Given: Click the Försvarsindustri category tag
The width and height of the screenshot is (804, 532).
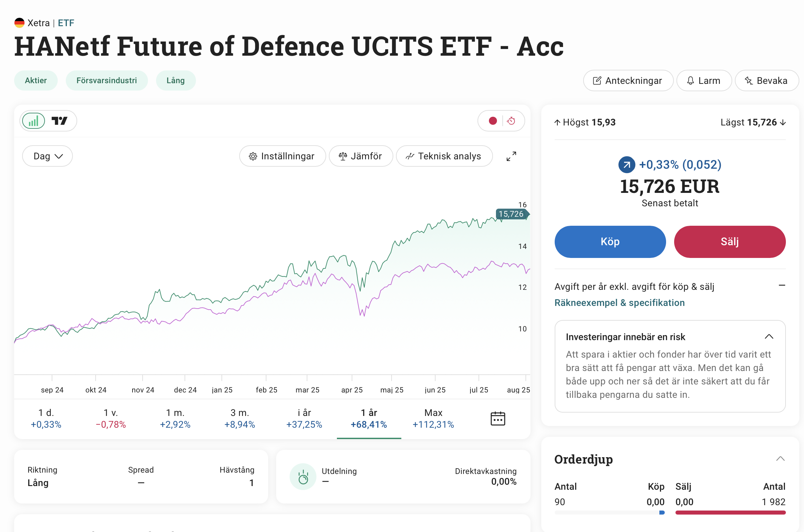Looking at the screenshot, I should pos(107,81).
